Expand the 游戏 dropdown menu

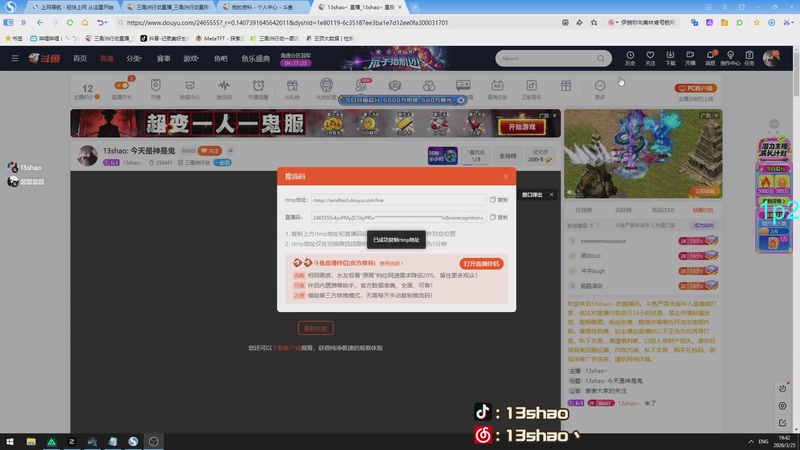(x=191, y=59)
